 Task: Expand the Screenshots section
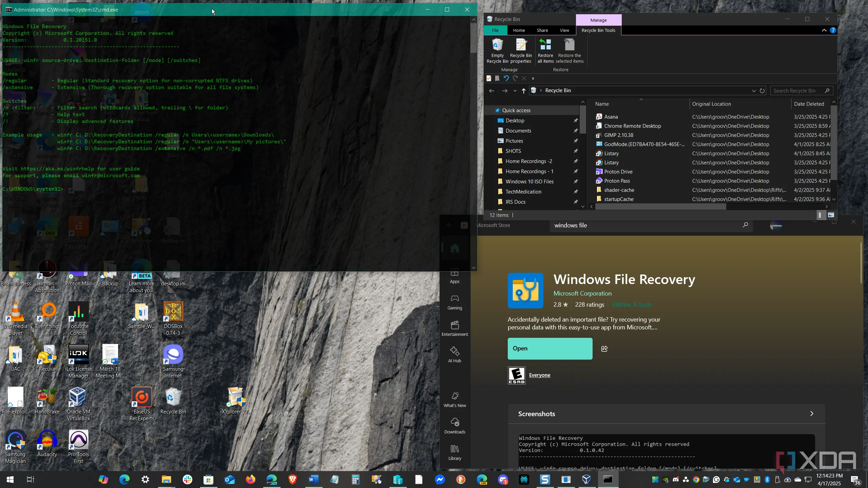[x=811, y=413]
